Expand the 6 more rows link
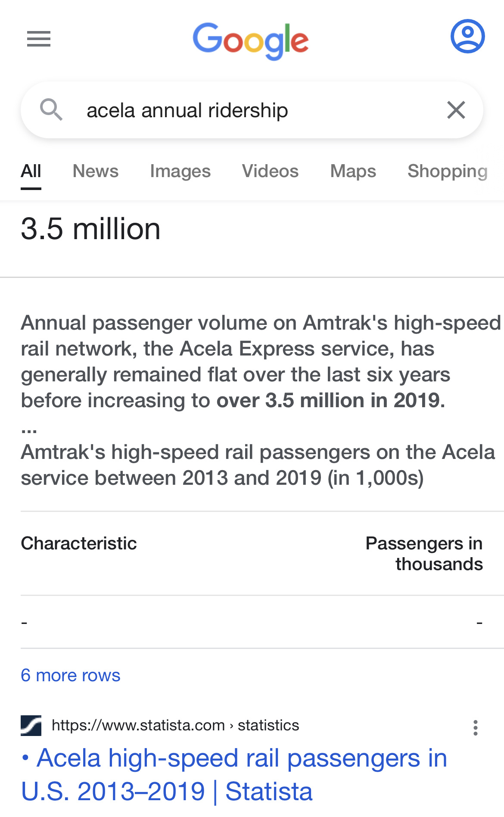504x817 pixels. tap(71, 675)
